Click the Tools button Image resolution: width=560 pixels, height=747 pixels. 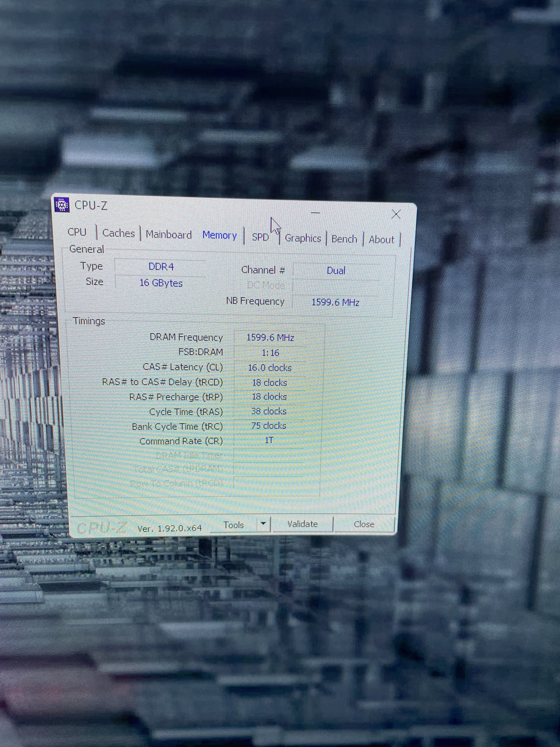click(234, 525)
